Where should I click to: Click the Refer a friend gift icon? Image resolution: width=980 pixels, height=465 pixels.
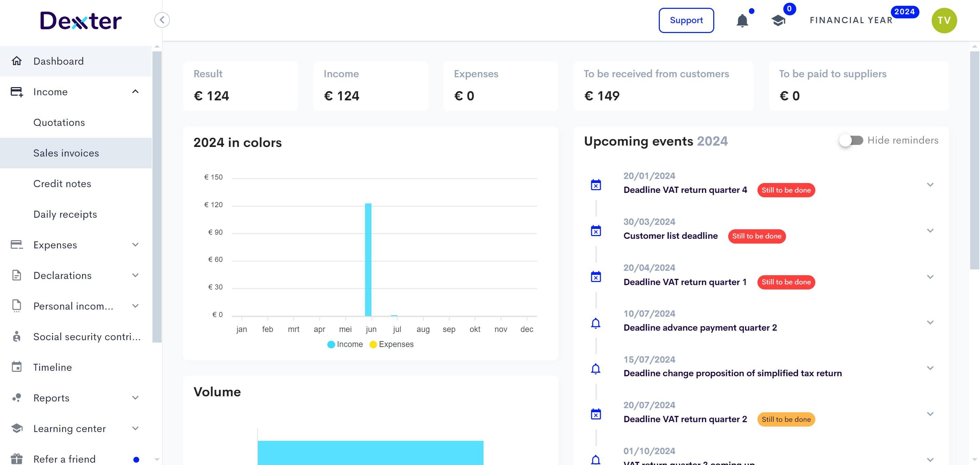pyautogui.click(x=17, y=459)
